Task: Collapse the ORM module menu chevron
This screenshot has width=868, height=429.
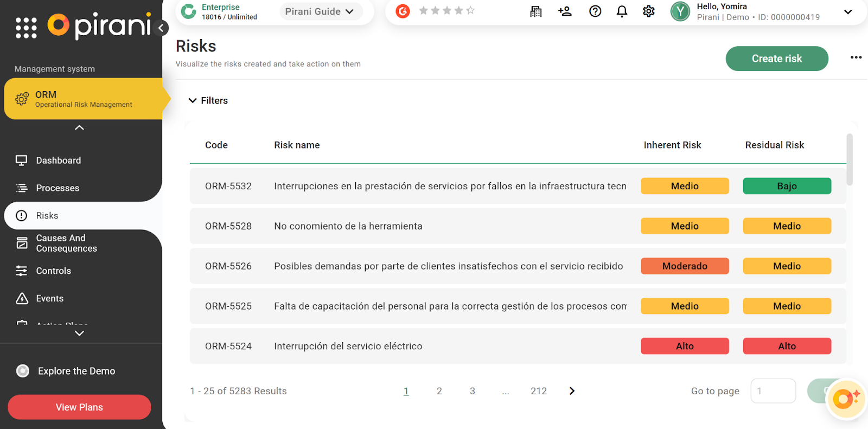Action: click(x=79, y=127)
